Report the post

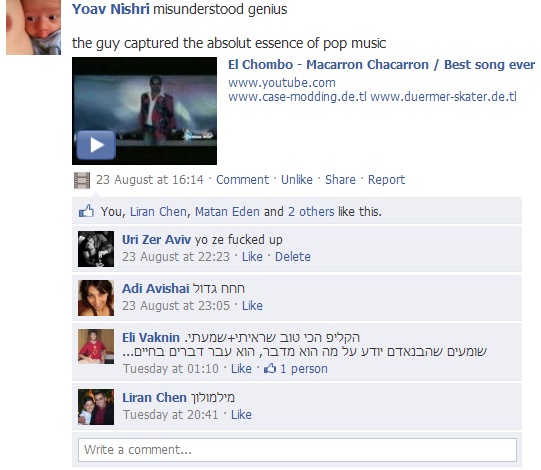coord(386,180)
